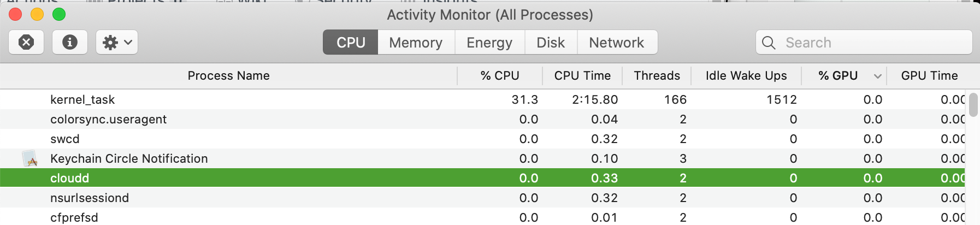Viewport: 980px width, 225px height.
Task: Select the Keychain Circle Notification app icon
Action: point(30,158)
